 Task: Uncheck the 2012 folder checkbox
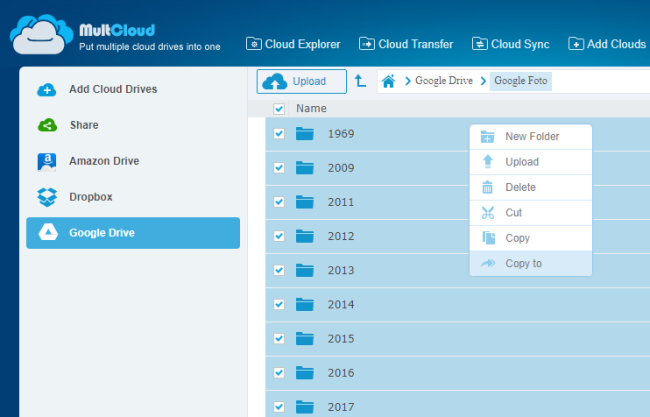279,236
